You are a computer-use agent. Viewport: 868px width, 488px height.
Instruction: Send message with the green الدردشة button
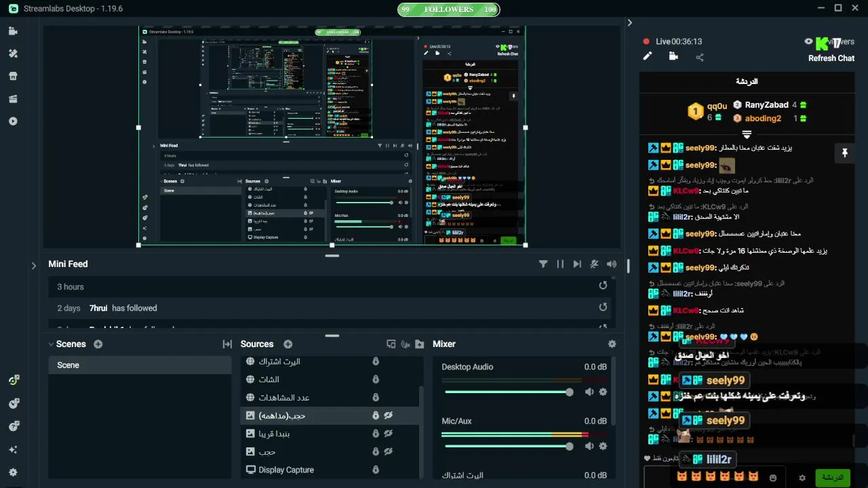tap(832, 478)
